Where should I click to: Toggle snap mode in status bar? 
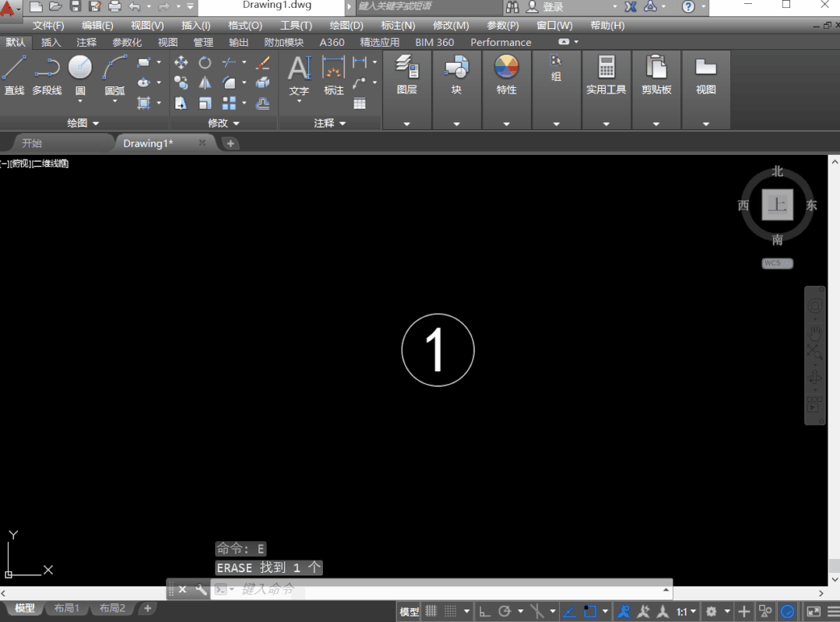click(451, 611)
